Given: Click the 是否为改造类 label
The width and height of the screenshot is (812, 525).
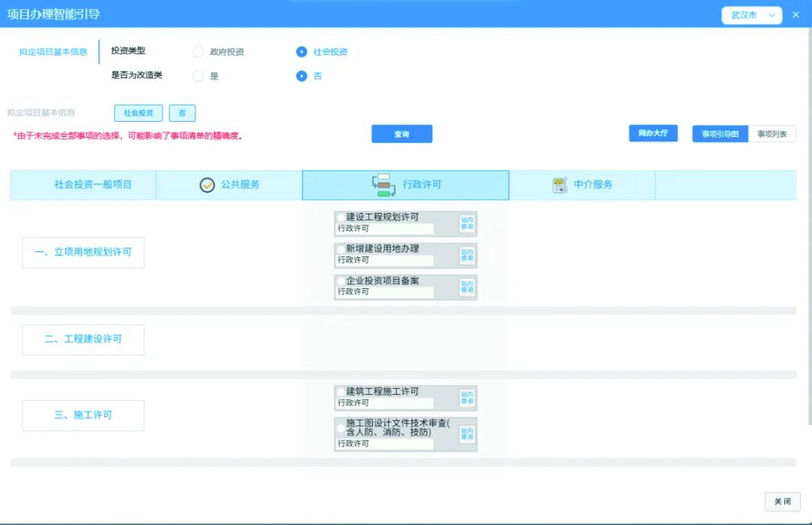Looking at the screenshot, I should point(137,75).
